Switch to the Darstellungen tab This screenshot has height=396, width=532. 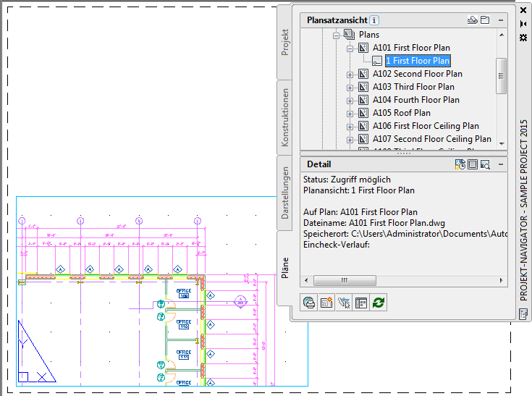point(285,193)
